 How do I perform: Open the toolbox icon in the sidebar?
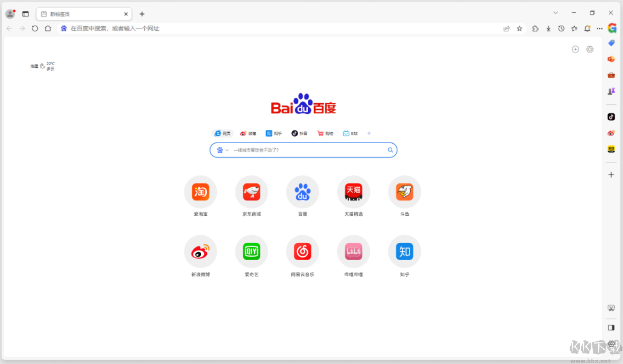coord(611,75)
